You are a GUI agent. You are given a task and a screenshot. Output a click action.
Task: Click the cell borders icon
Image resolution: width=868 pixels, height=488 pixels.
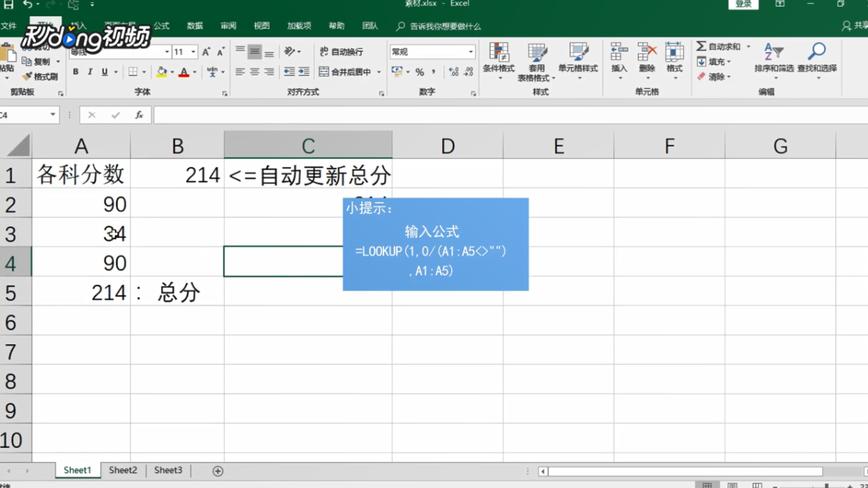click(x=133, y=72)
